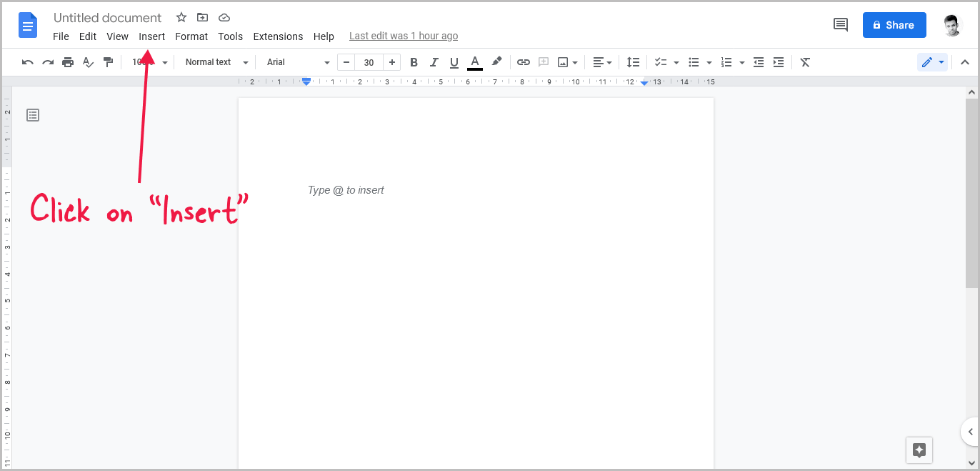
Task: Click the Share button
Action: pos(894,24)
